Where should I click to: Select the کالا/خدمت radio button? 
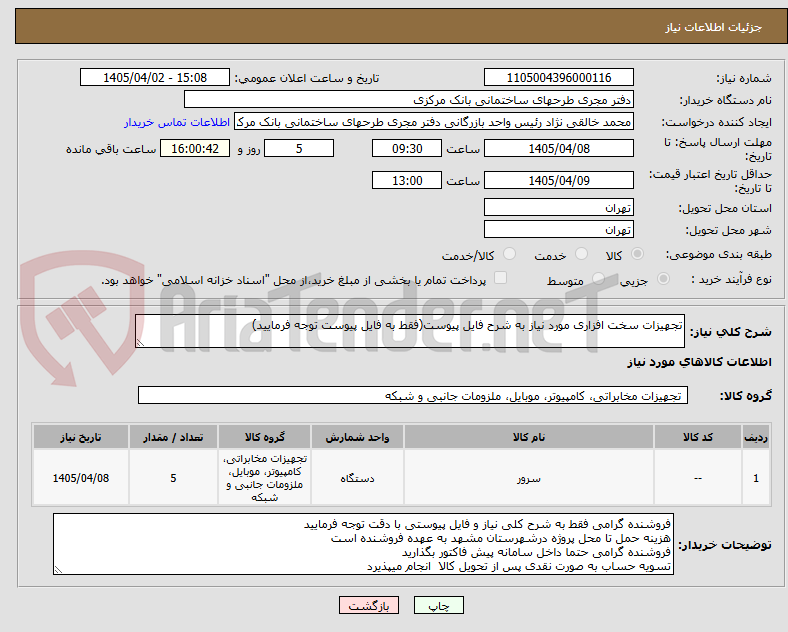pos(510,254)
